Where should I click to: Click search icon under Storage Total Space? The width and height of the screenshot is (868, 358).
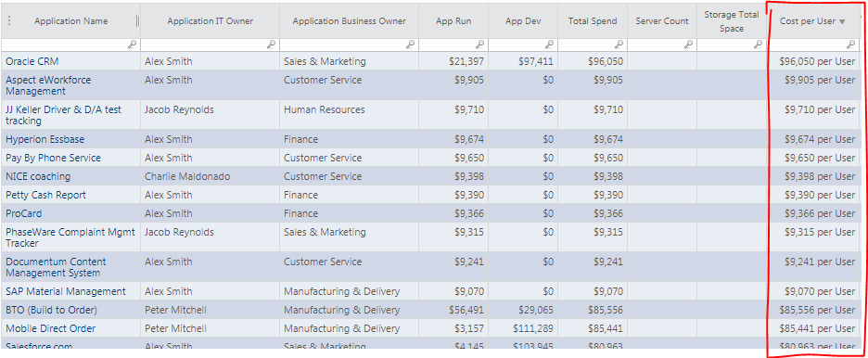[x=758, y=45]
